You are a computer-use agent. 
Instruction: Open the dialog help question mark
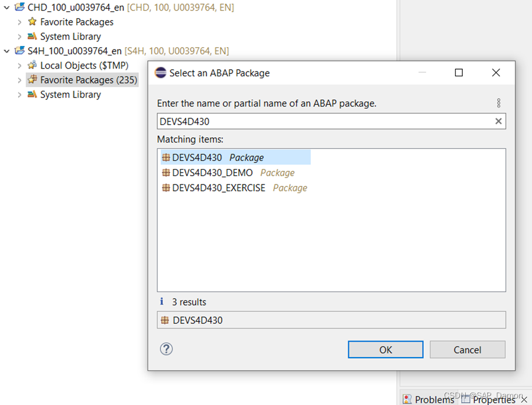pos(166,349)
